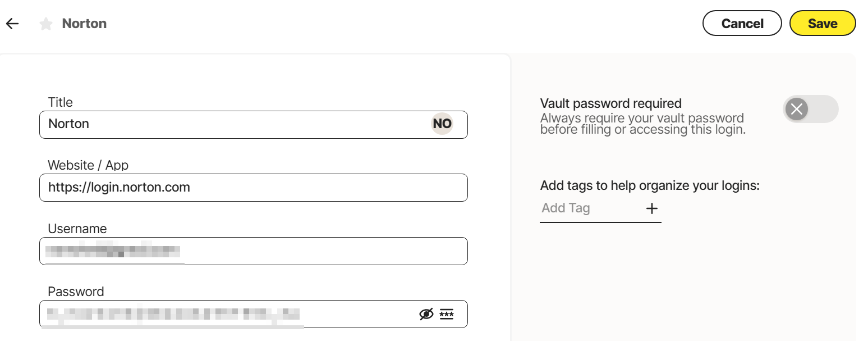868x341 pixels.
Task: Click the Username field label
Action: pyautogui.click(x=77, y=229)
